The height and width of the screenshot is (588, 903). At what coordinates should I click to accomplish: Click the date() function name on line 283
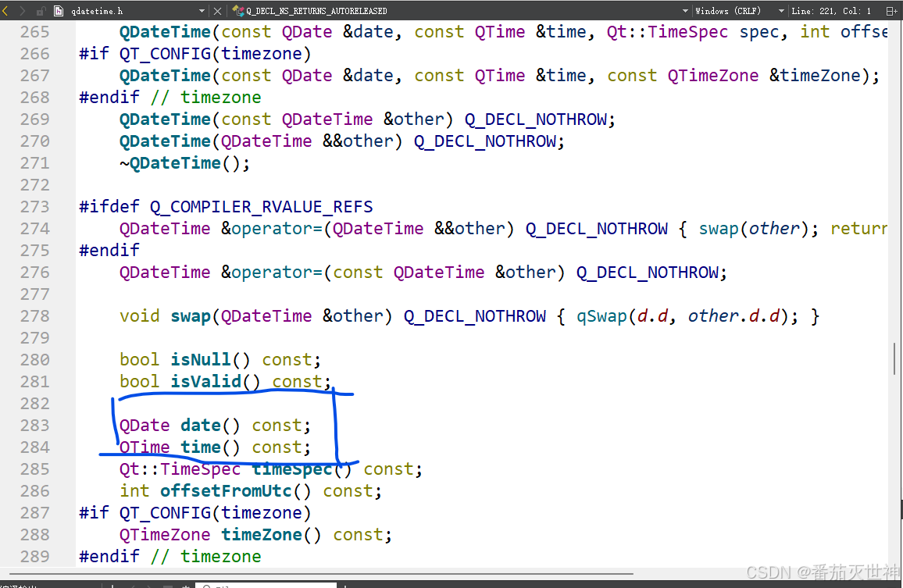point(201,426)
